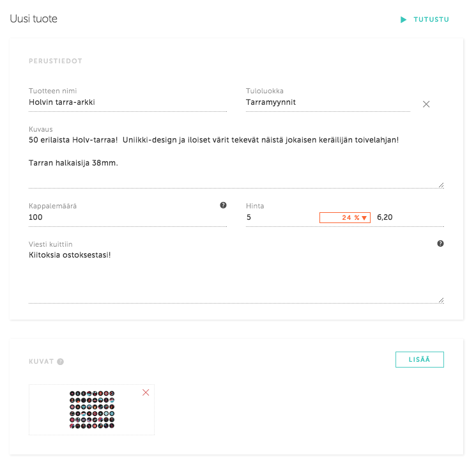Click the Viesti kuittiin textarea resize handle
Screen dimensions: 476x466
[441, 300]
